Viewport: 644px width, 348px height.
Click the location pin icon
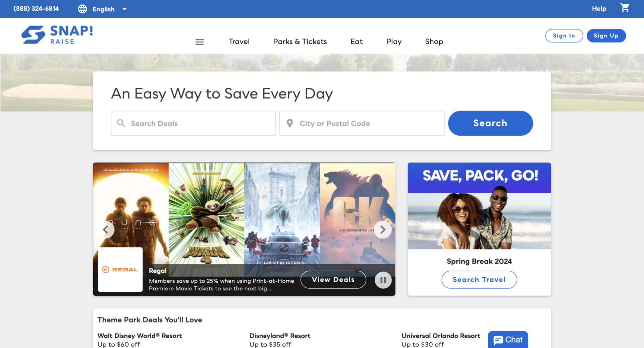click(x=290, y=123)
